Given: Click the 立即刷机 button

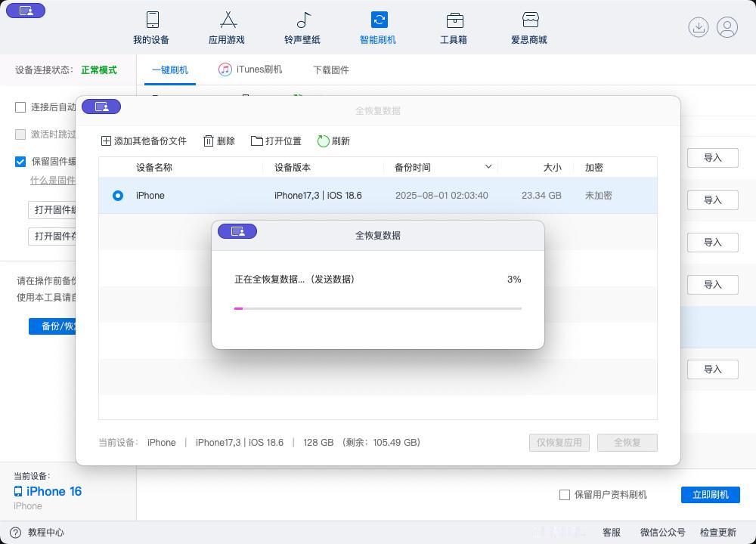Looking at the screenshot, I should [711, 495].
